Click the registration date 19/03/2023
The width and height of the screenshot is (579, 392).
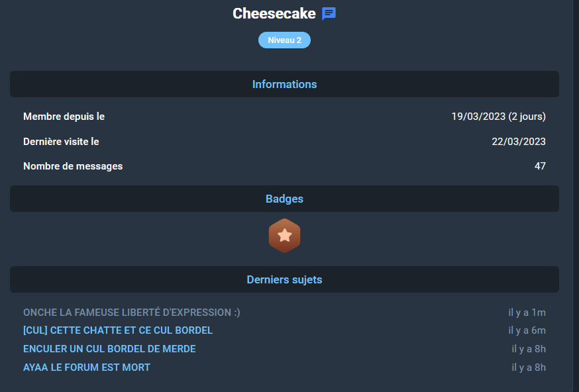(498, 117)
